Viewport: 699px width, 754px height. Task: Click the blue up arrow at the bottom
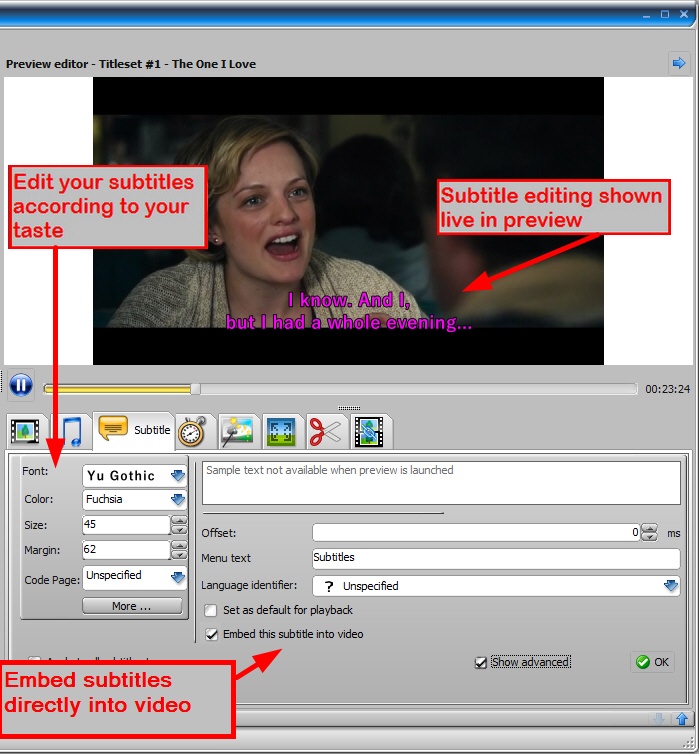tap(682, 719)
